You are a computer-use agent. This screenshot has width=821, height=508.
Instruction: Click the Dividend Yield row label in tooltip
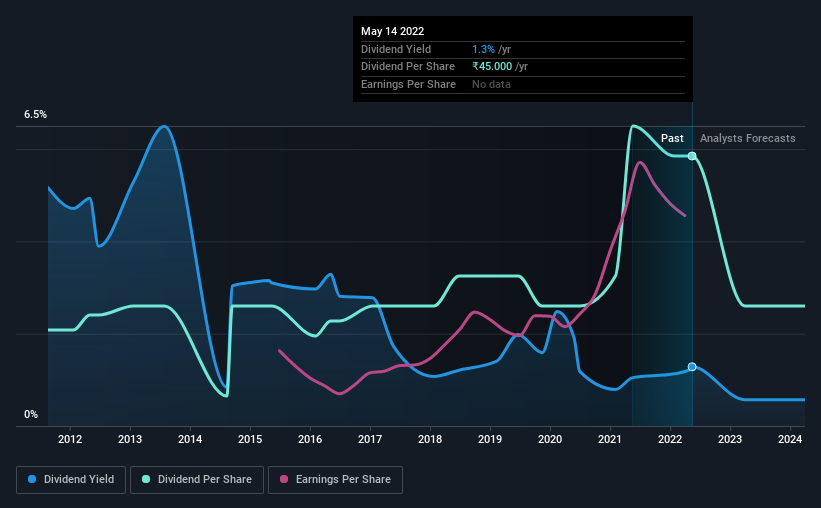pyautogui.click(x=396, y=49)
